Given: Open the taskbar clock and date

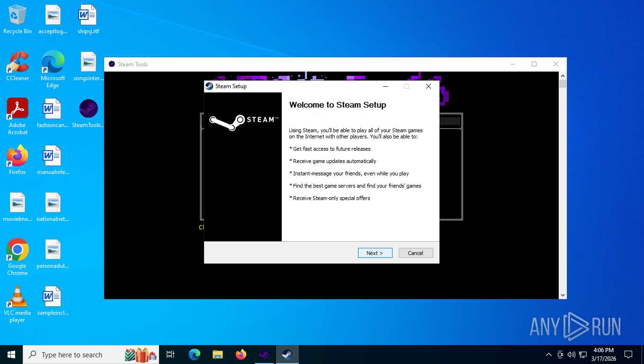Looking at the screenshot, I should click(604, 355).
